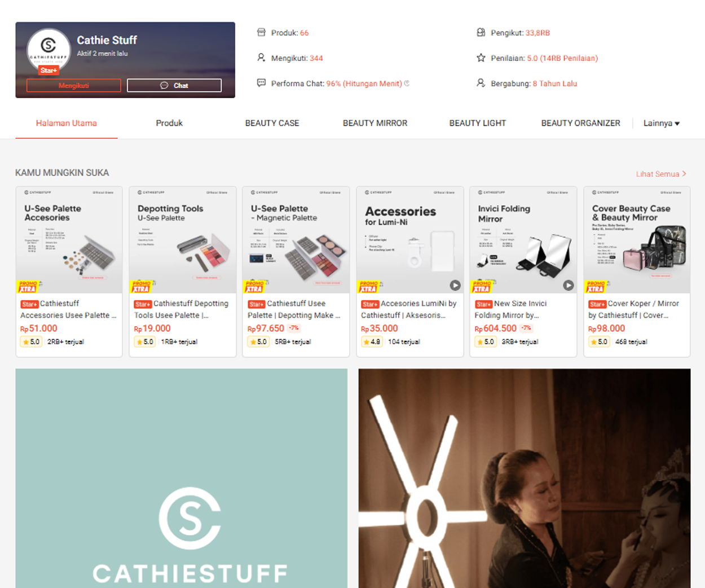
Task: Click the person icon beside Mengikuti count
Action: (261, 58)
